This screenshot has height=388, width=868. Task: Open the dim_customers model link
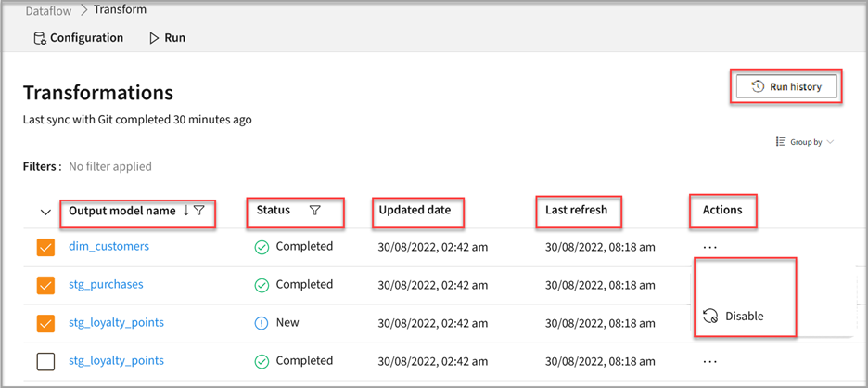108,247
